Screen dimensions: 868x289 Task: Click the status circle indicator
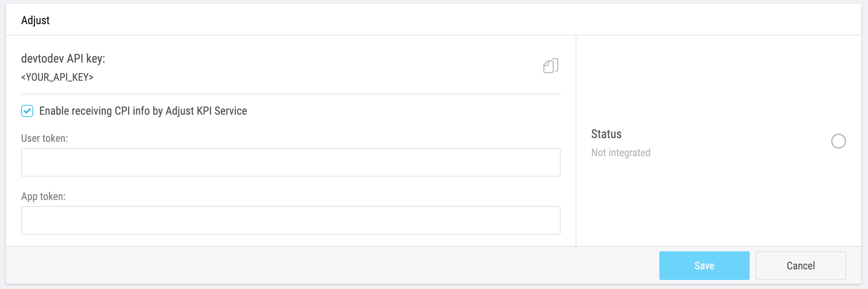pyautogui.click(x=838, y=141)
